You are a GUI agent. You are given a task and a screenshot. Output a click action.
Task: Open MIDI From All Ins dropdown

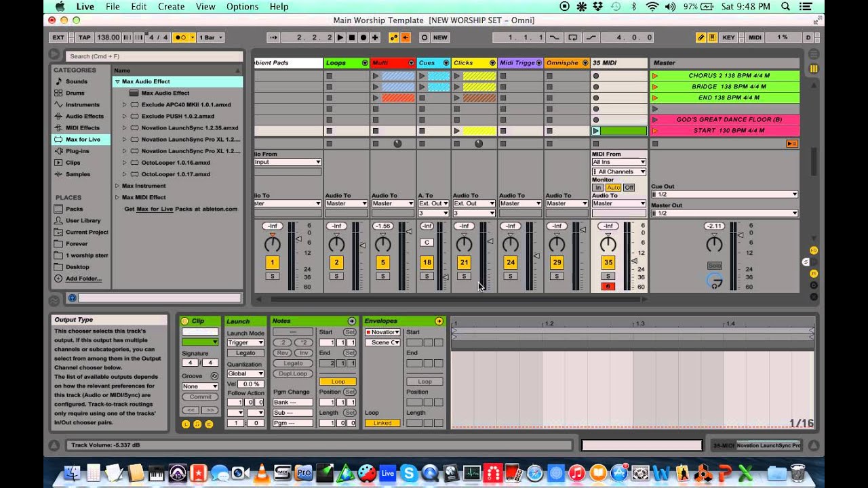pos(619,162)
